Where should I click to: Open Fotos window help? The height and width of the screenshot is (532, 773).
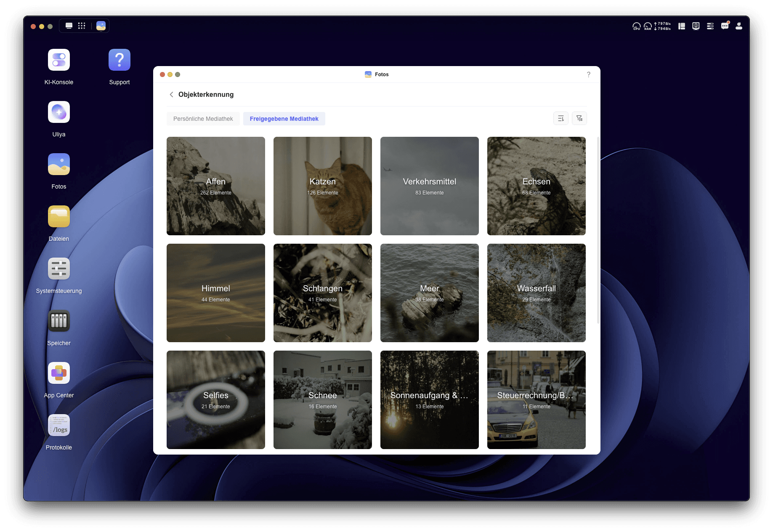(589, 74)
